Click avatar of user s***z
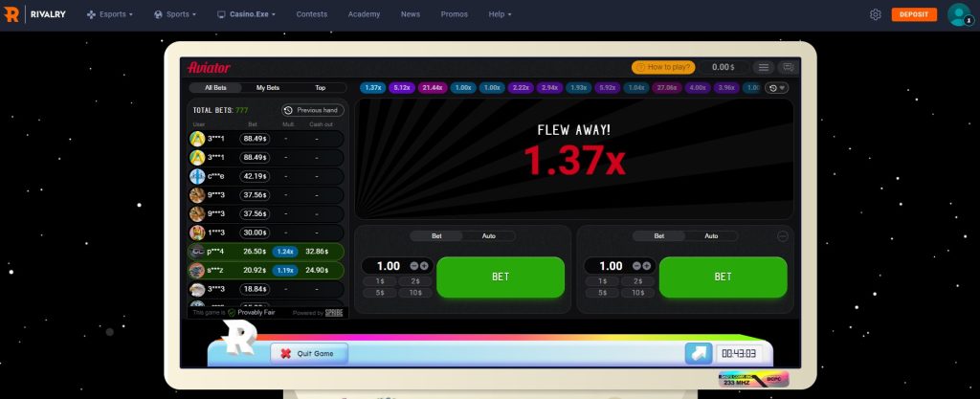This screenshot has width=980, height=399. 197,270
